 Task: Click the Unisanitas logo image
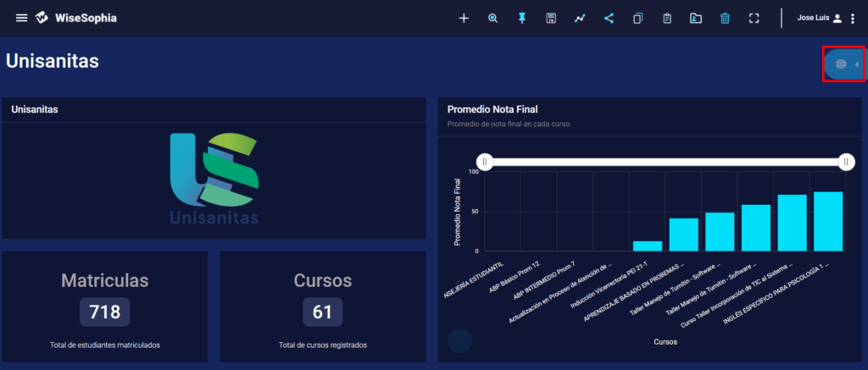pyautogui.click(x=214, y=179)
